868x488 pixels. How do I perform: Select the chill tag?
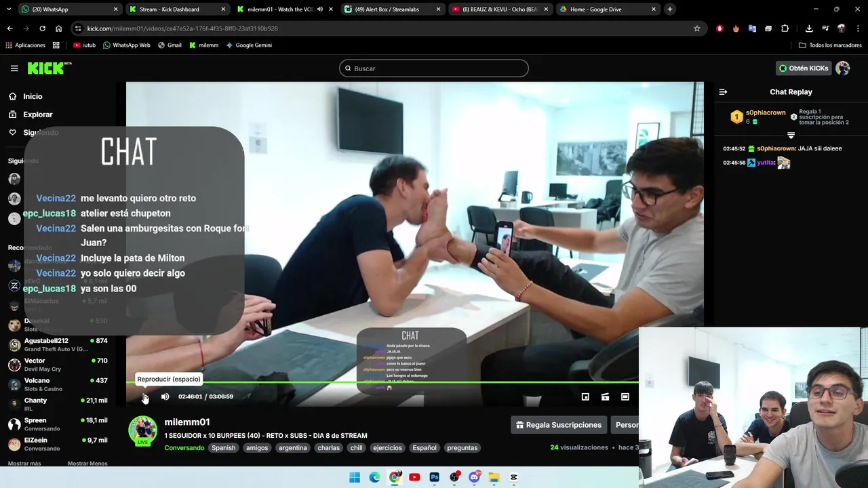(x=356, y=448)
